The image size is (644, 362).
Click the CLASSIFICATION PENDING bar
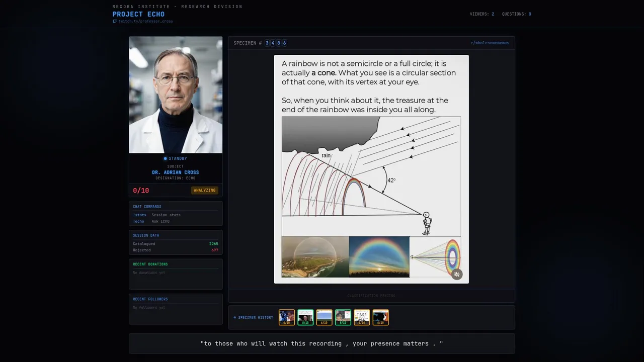click(x=371, y=296)
